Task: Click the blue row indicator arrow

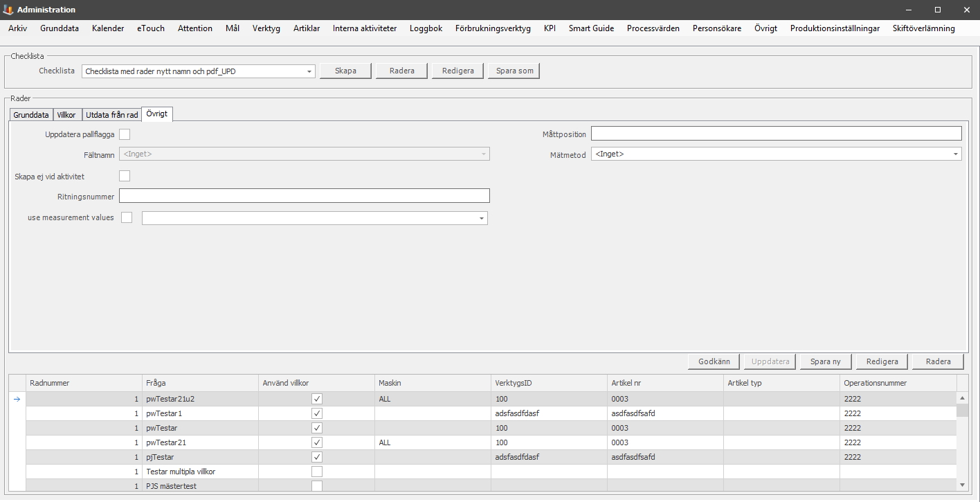Action: 17,399
